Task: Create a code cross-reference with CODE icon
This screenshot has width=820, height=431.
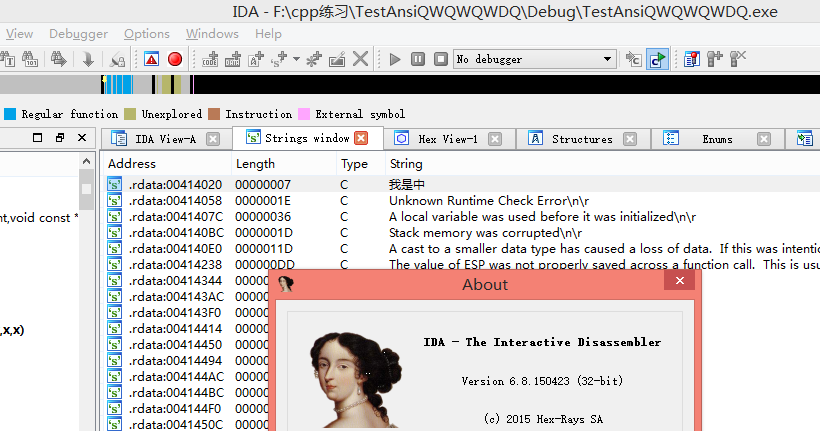Action: point(210,59)
